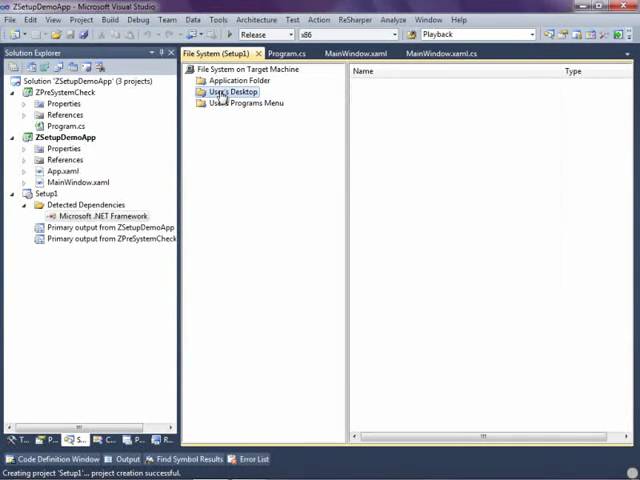Image resolution: width=640 pixels, height=480 pixels.
Task: Expand the App.xaml node
Action: (x=24, y=171)
